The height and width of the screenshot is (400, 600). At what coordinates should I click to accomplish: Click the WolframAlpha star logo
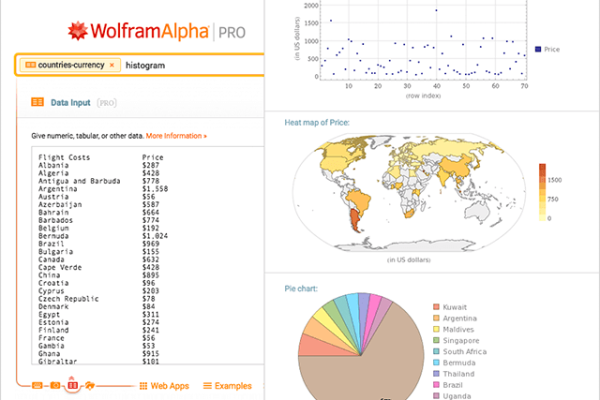coord(77,30)
